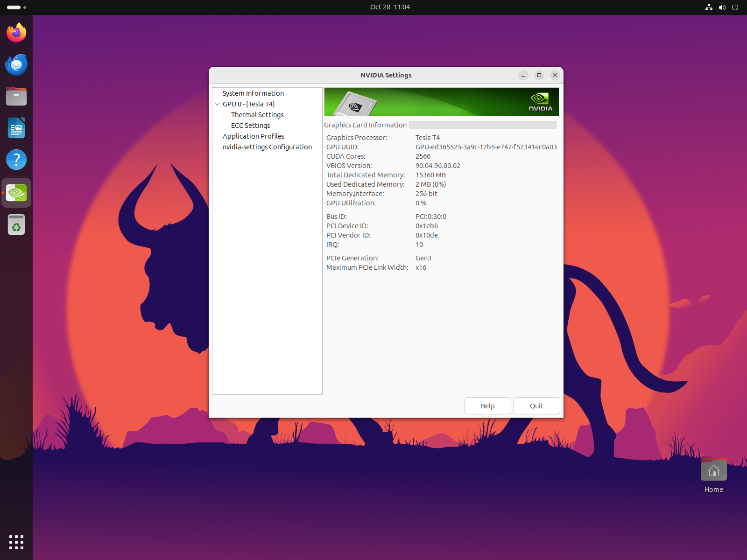Open the Trash dock icon
The image size is (747, 560).
click(x=16, y=224)
